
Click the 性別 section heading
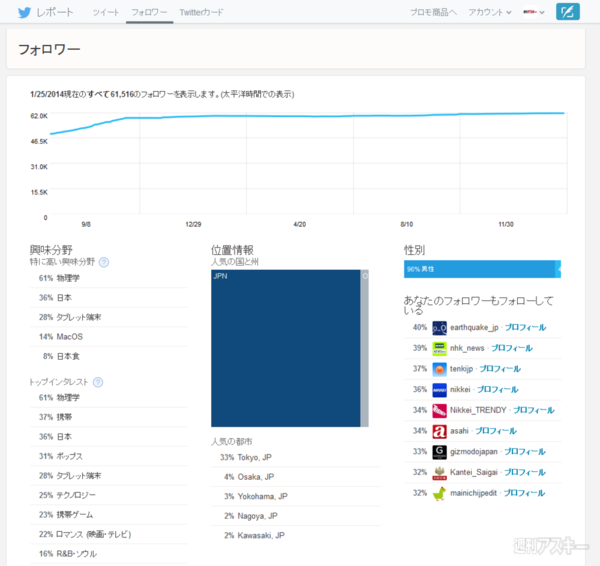414,250
